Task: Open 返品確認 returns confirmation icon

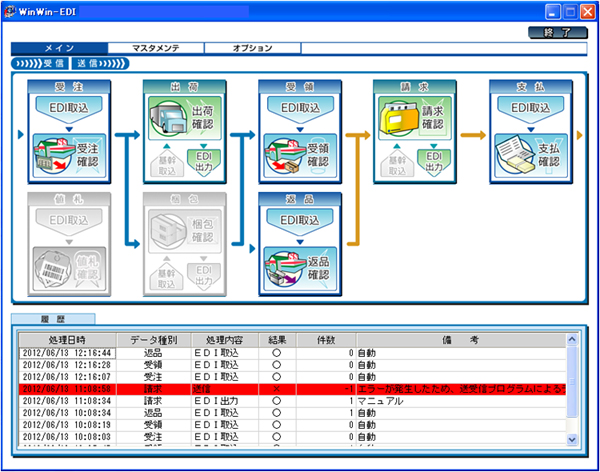Action: (x=300, y=269)
